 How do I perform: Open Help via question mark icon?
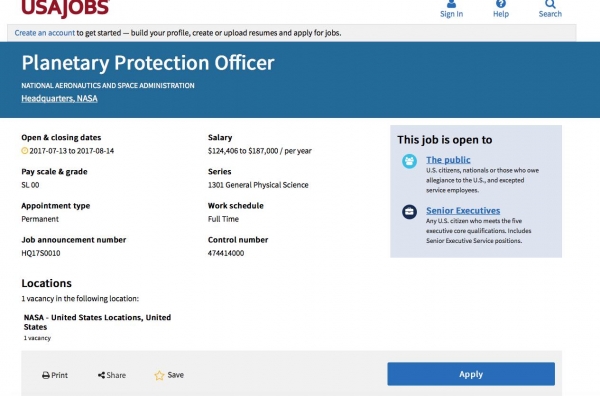[501, 4]
